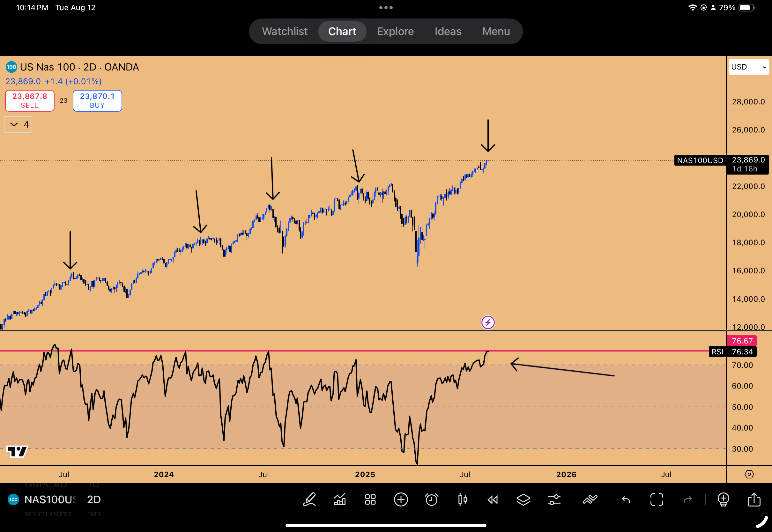Screen dimensions: 772x532
Task: Tap the plus circle icon
Action: (x=401, y=500)
